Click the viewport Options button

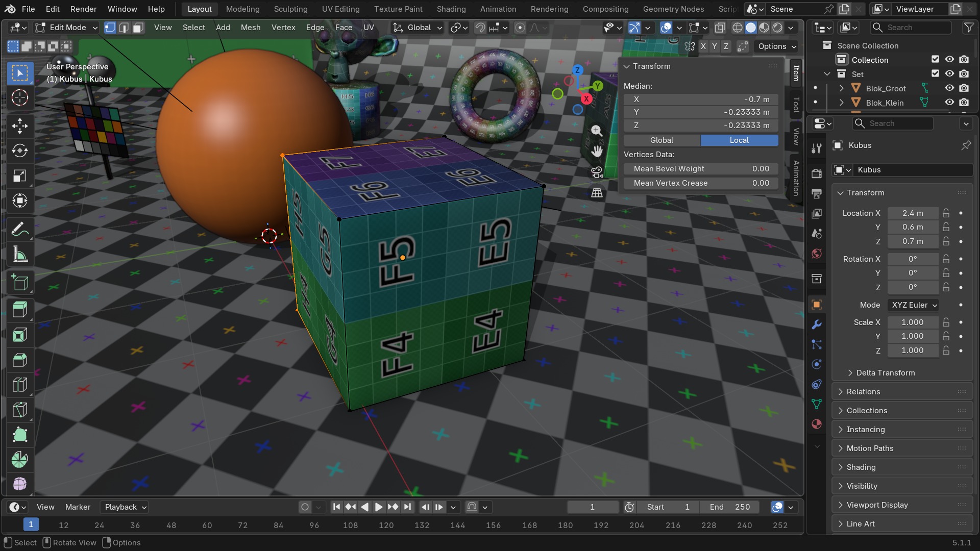point(777,46)
